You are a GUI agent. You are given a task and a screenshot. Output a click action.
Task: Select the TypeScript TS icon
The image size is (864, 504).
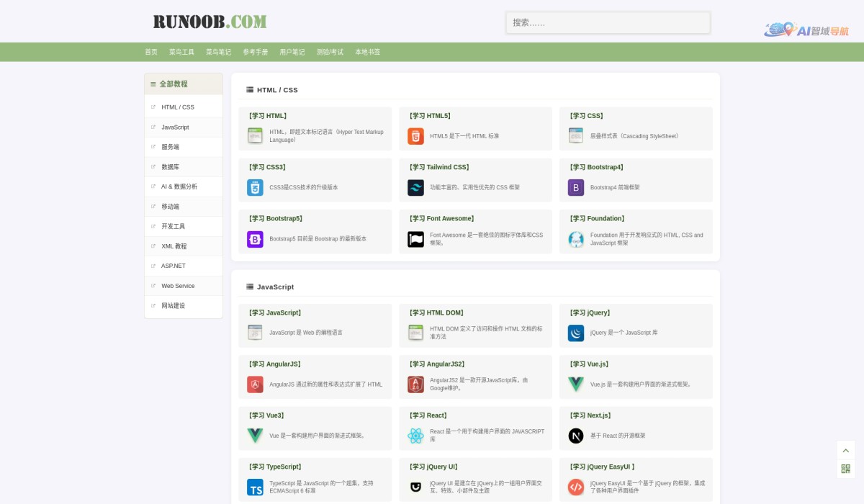point(255,487)
